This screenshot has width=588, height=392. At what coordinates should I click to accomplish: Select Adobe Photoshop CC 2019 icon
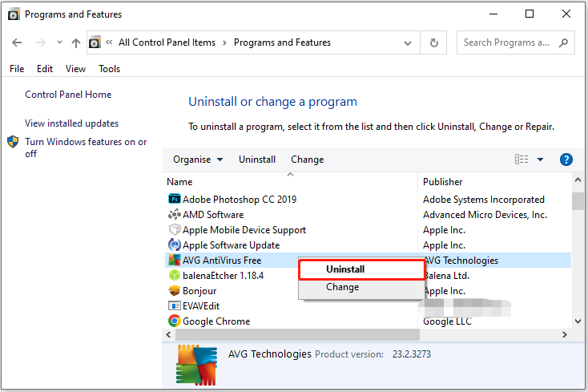[x=175, y=199]
